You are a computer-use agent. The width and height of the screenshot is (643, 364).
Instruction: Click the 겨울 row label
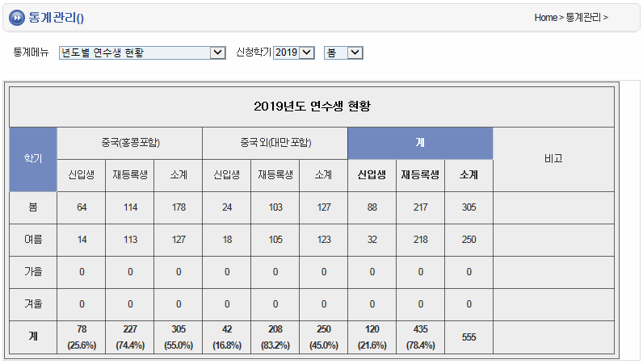click(33, 304)
